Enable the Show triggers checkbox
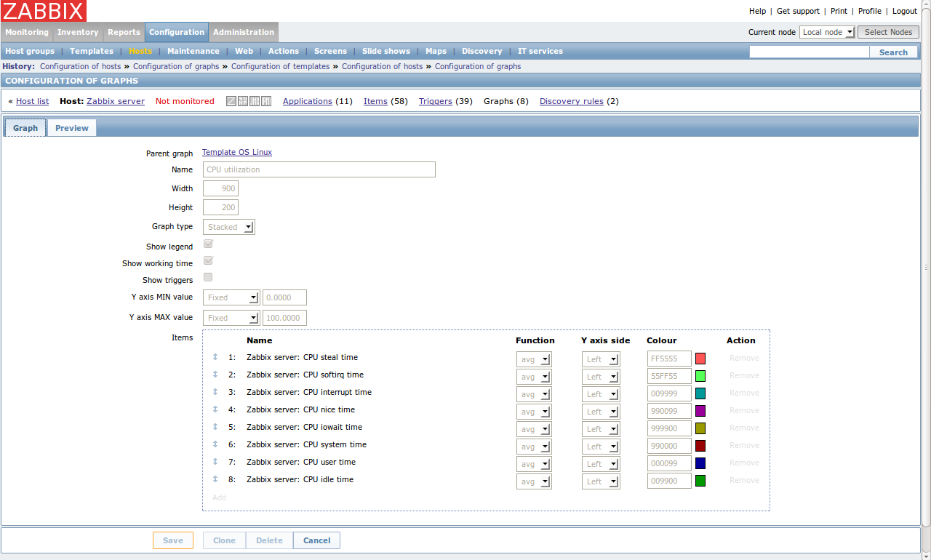The image size is (931, 560). coord(208,278)
